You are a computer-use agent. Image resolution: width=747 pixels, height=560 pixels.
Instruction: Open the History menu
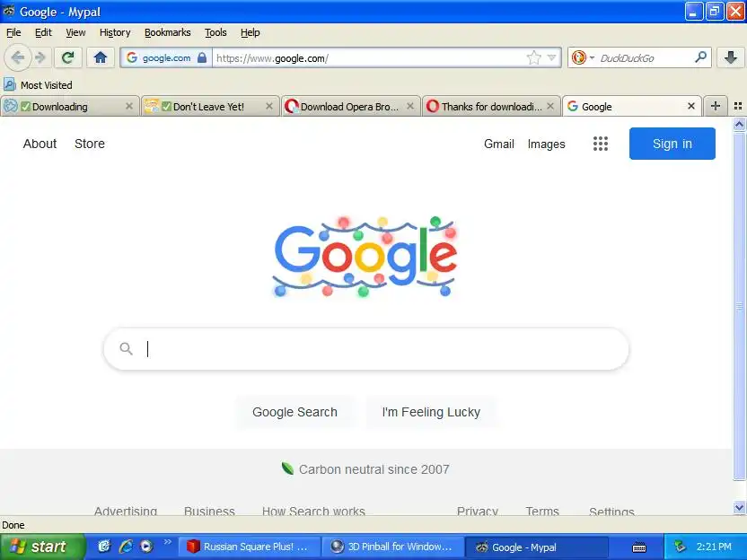[x=115, y=32]
